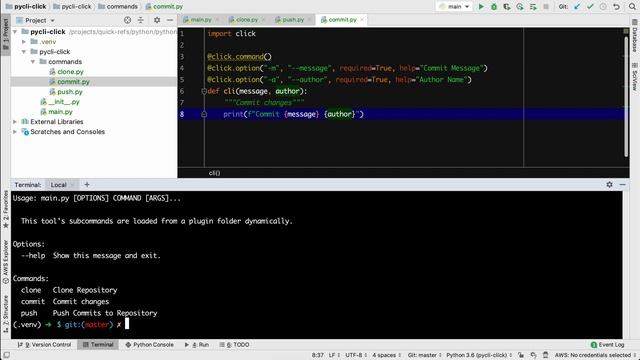Open the Structure side tool window
Screen dimensions: 640x360
point(6,314)
